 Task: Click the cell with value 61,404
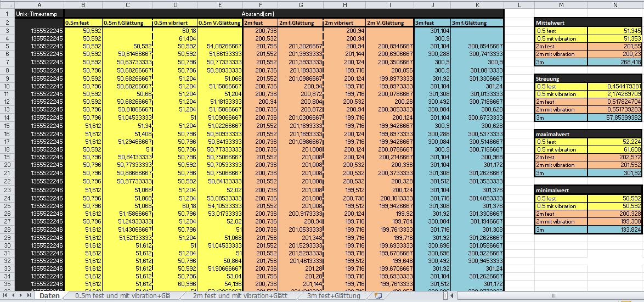tap(176, 38)
